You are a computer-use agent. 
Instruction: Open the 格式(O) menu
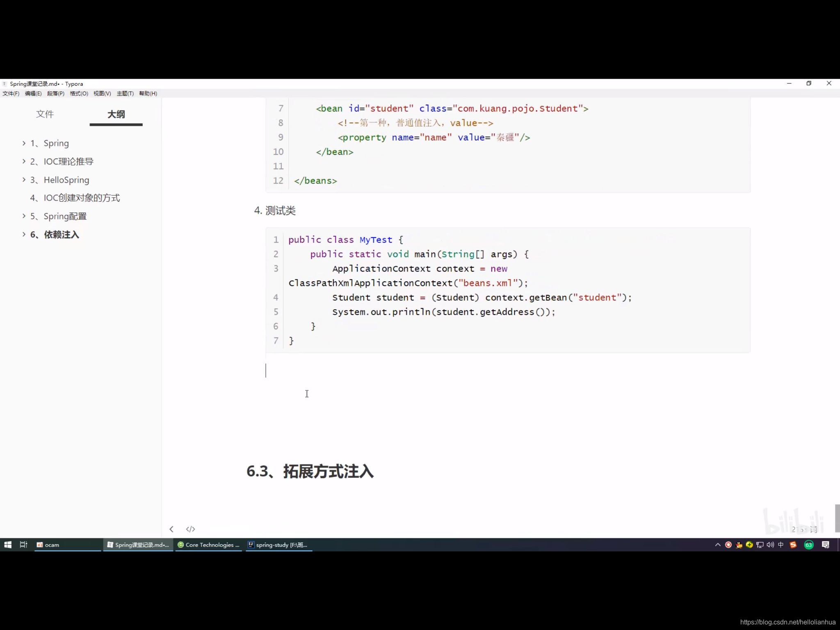pyautogui.click(x=79, y=94)
